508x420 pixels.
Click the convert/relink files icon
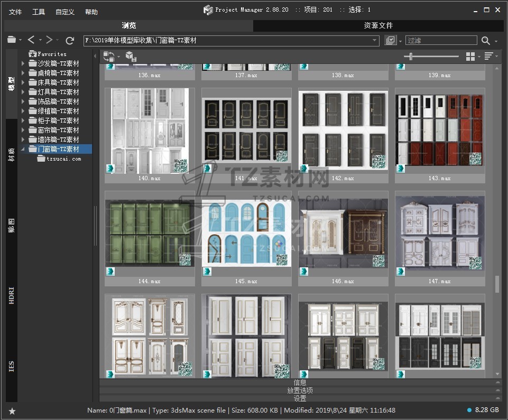(x=109, y=56)
